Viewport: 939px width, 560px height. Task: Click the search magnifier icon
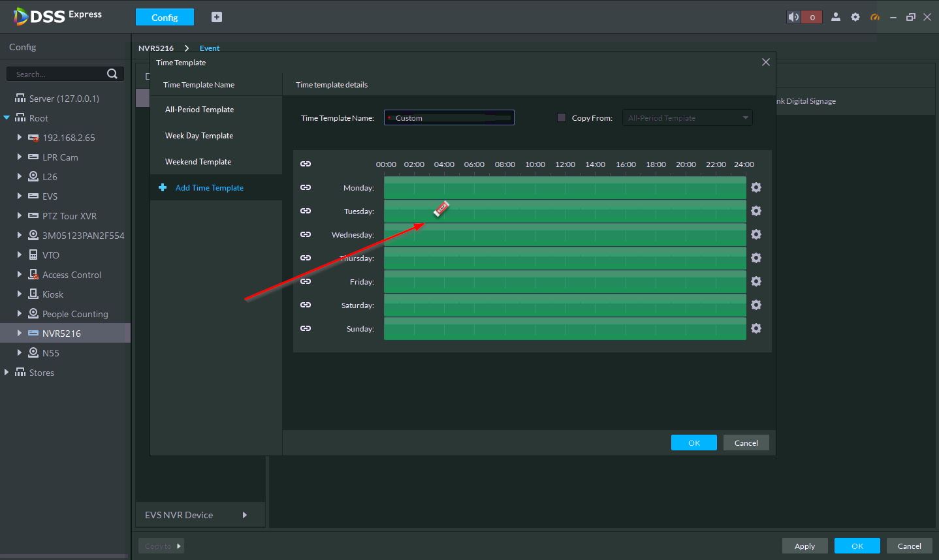point(112,74)
